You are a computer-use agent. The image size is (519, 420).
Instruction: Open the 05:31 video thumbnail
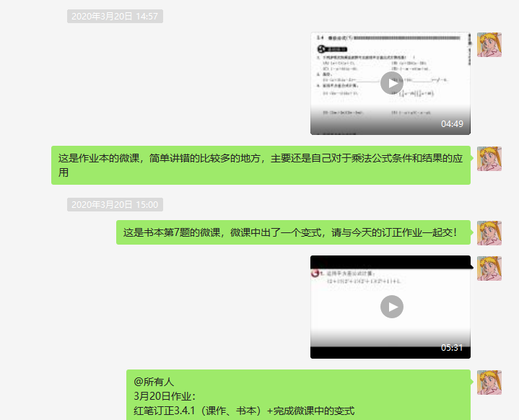tap(391, 307)
